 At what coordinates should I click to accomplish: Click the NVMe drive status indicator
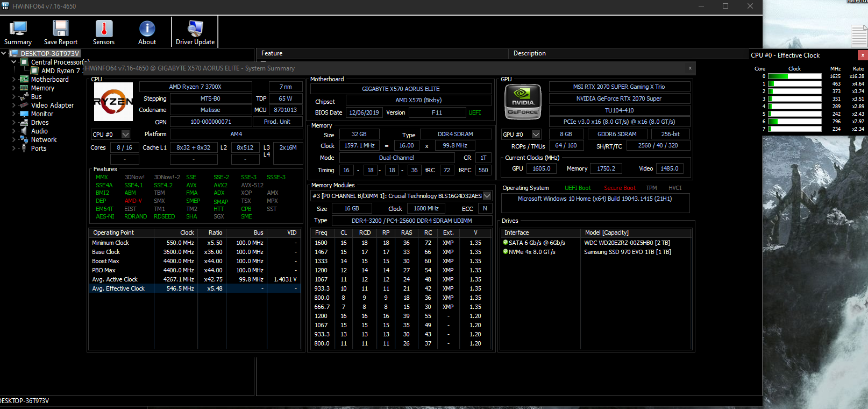click(x=506, y=251)
